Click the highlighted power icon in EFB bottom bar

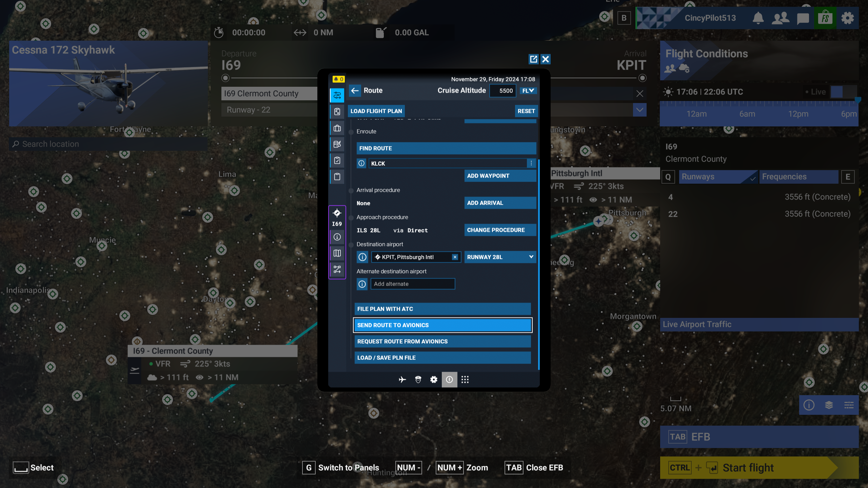pos(449,380)
